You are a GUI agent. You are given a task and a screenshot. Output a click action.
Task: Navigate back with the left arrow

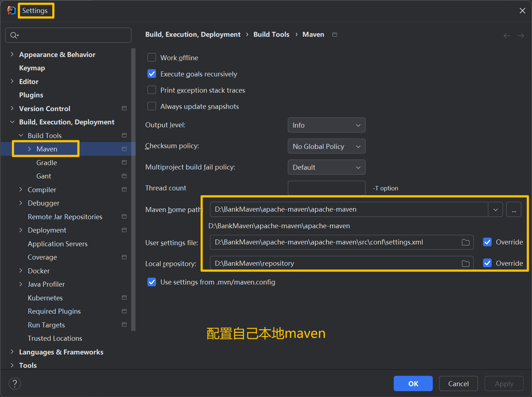click(x=506, y=36)
